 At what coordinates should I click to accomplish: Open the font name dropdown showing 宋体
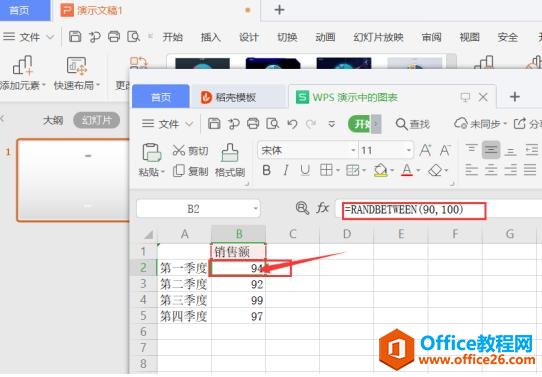point(308,150)
